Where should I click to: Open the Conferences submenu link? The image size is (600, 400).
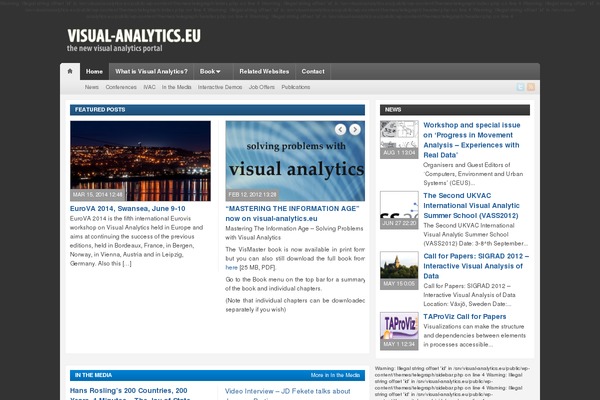[x=121, y=87]
